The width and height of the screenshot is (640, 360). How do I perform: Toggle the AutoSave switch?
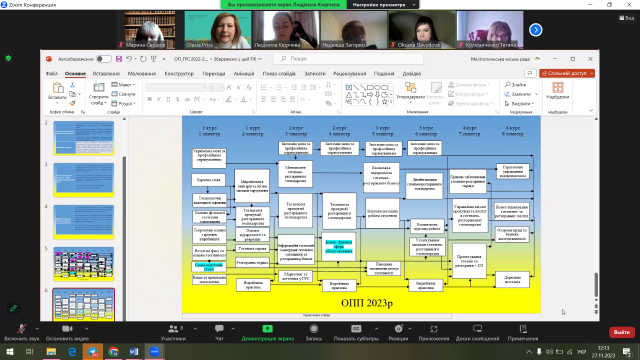tap(104, 59)
